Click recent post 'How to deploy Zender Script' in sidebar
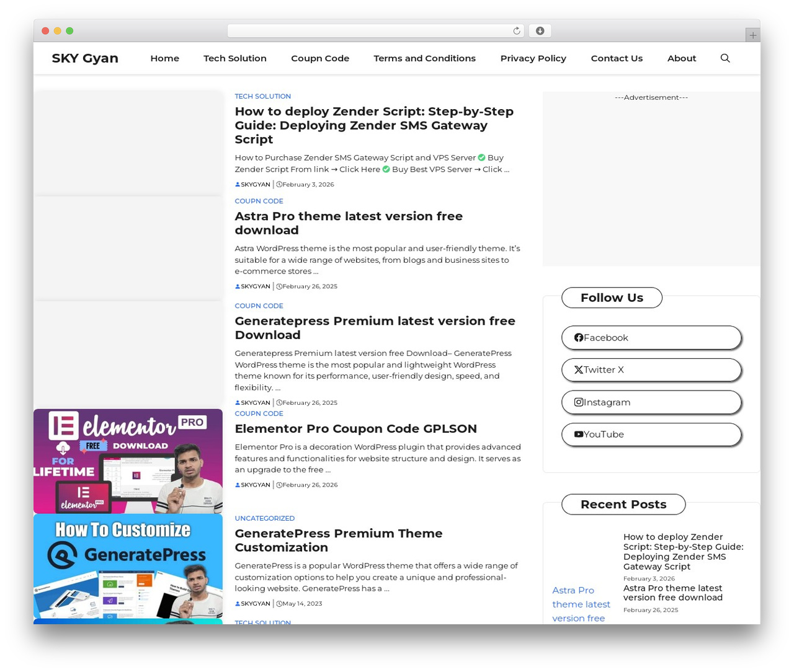794x672 pixels. pyautogui.click(x=683, y=552)
